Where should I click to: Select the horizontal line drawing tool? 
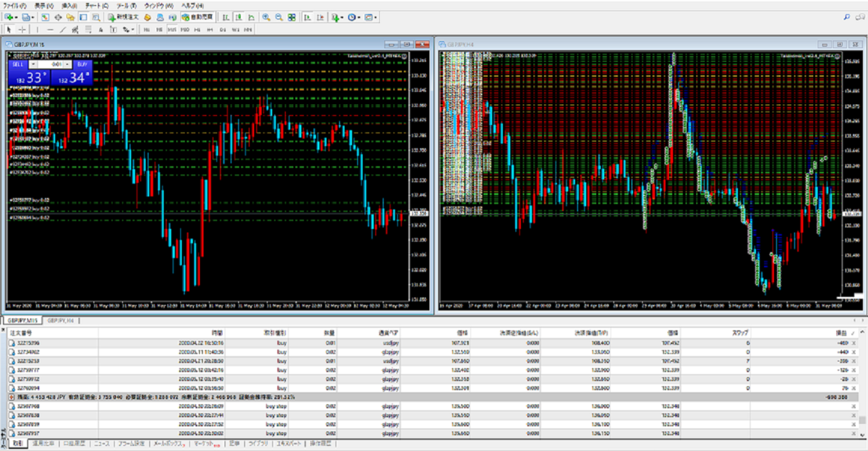50,30
